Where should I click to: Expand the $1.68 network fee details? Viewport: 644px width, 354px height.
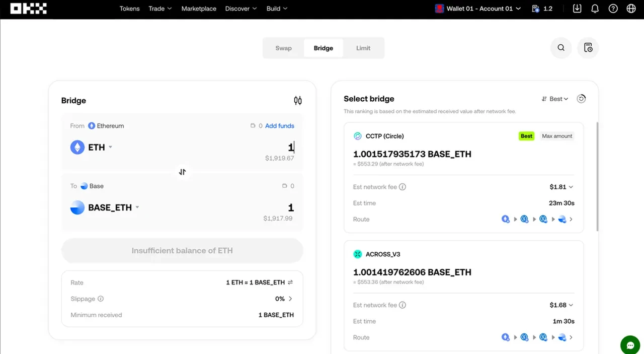click(561, 305)
